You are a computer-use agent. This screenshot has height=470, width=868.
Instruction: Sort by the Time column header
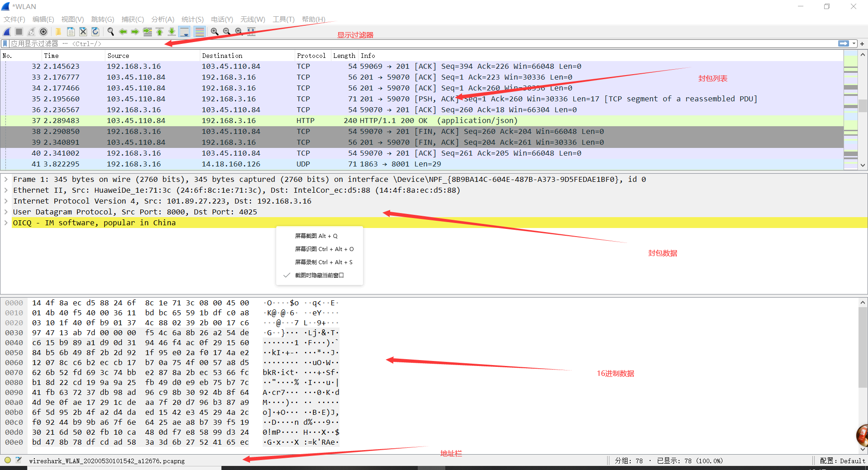click(73, 56)
